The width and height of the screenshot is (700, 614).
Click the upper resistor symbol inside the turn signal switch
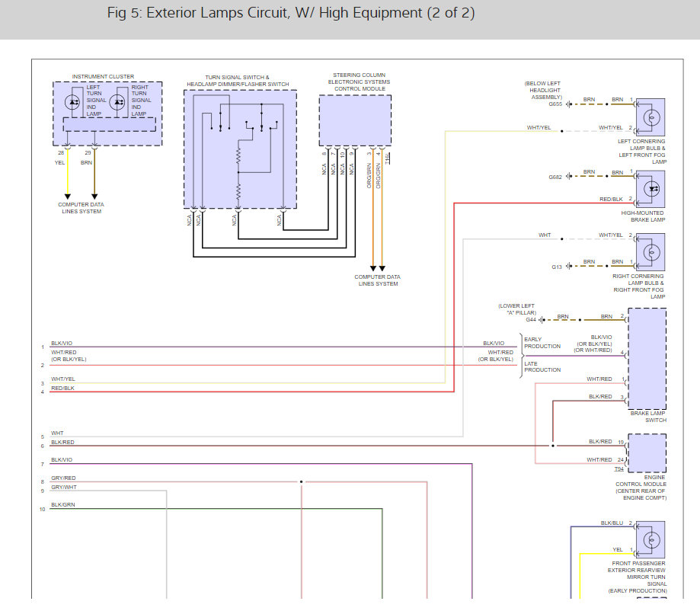tap(238, 156)
